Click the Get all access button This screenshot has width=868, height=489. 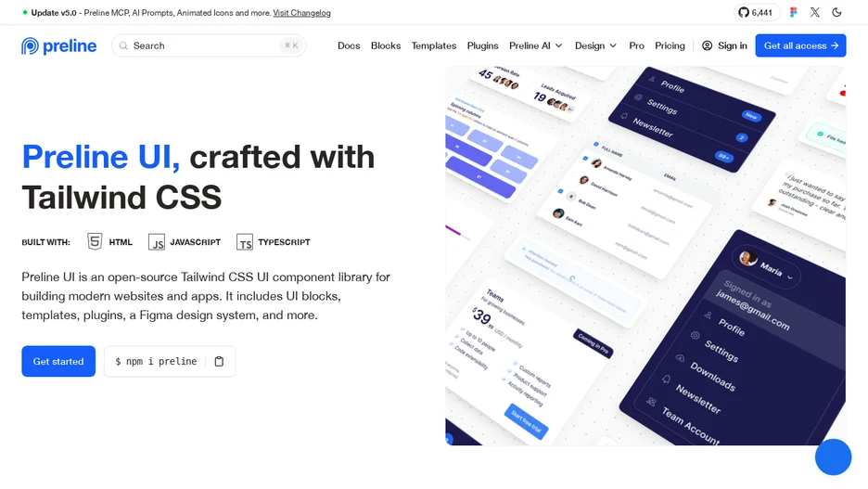point(800,45)
